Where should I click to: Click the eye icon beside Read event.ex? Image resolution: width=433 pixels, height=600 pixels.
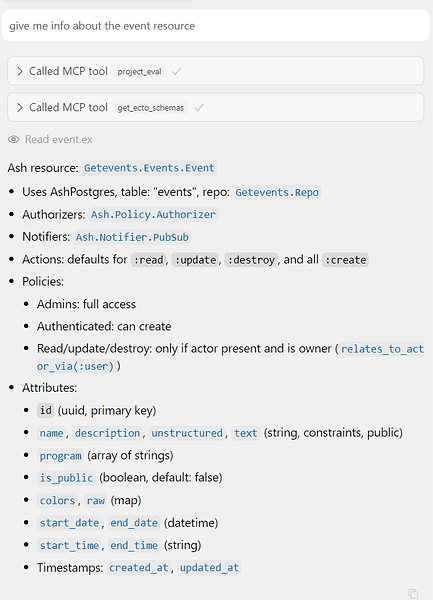[13, 139]
